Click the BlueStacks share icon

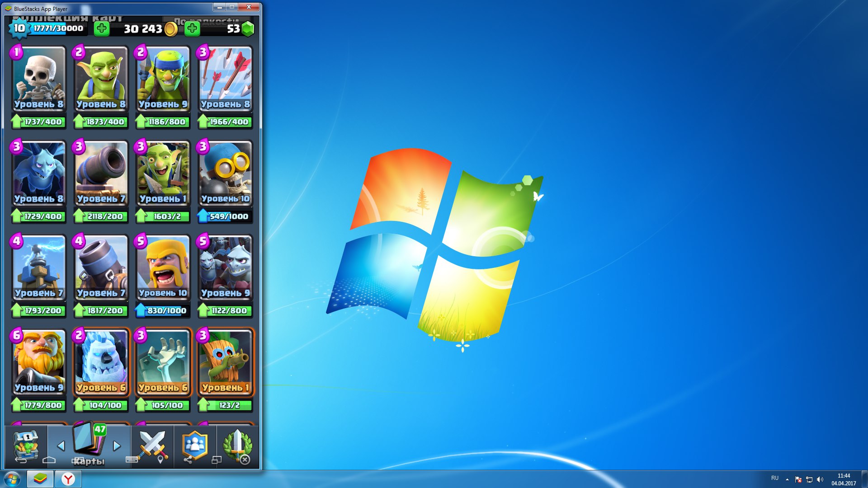188,460
